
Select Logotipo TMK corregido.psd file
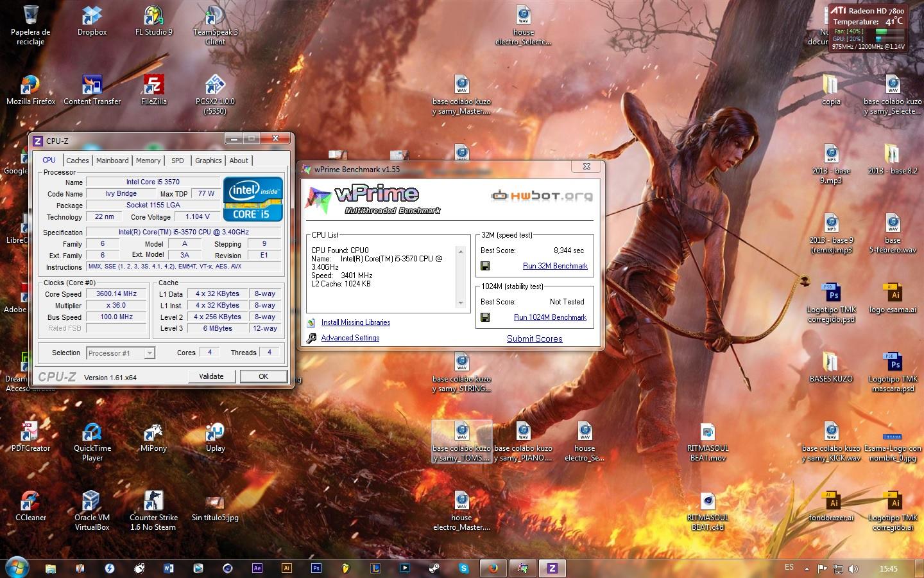[831, 302]
